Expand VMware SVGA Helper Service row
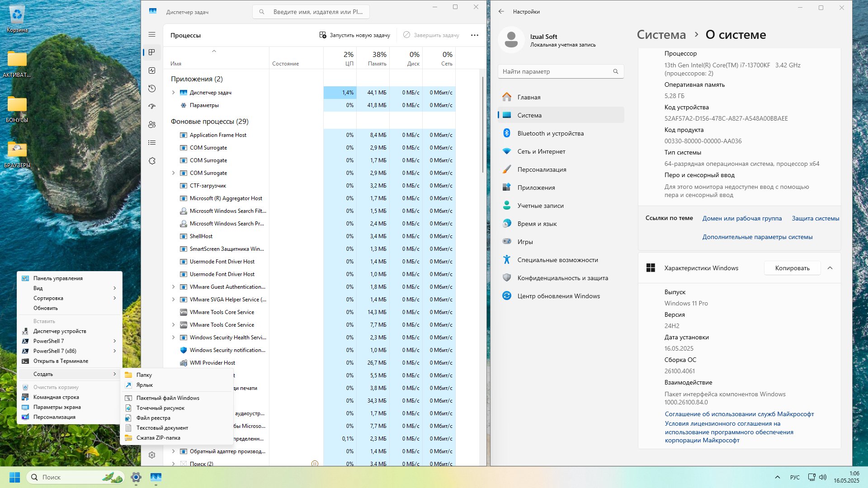This screenshot has width=868, height=488. click(x=173, y=299)
